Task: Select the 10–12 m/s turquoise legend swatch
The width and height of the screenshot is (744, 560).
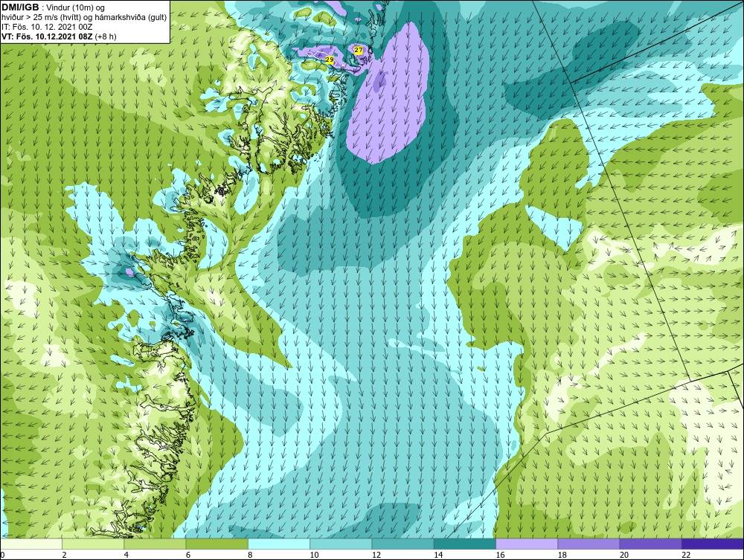Action: (x=341, y=544)
